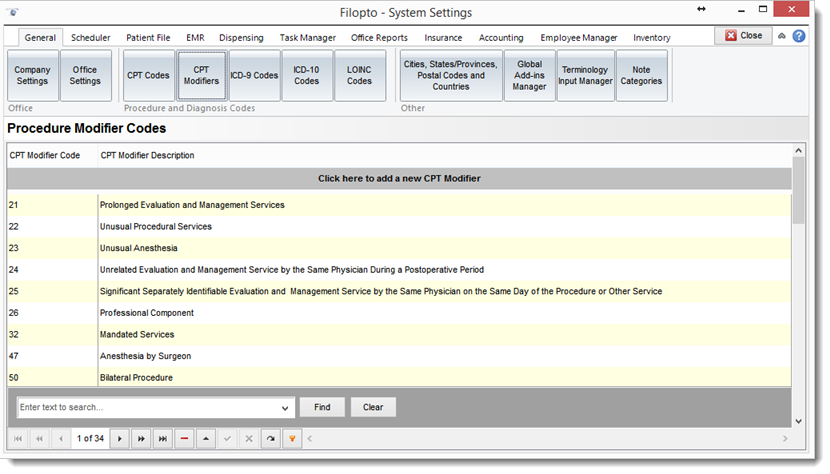Click the double-headed arrow icon in title bar
Image resolution: width=830 pixels, height=474 pixels.
pos(701,9)
